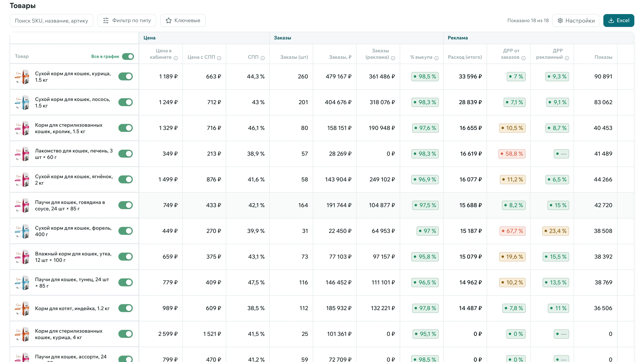Sort by Расход (итого) column header
644x362 pixels.
(465, 57)
